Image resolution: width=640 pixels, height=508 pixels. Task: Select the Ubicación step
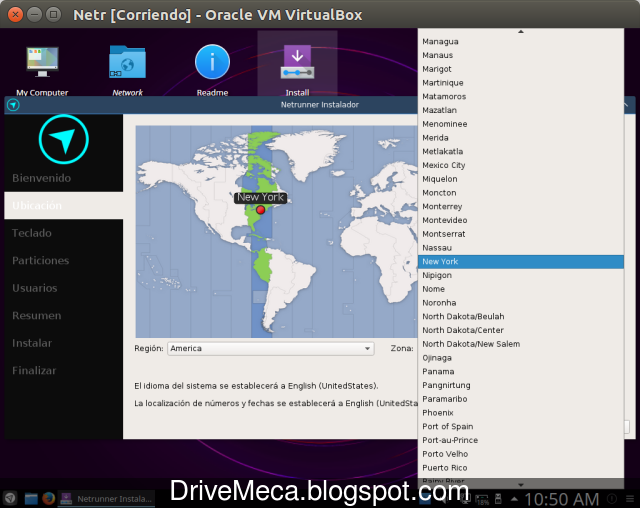[x=63, y=205]
